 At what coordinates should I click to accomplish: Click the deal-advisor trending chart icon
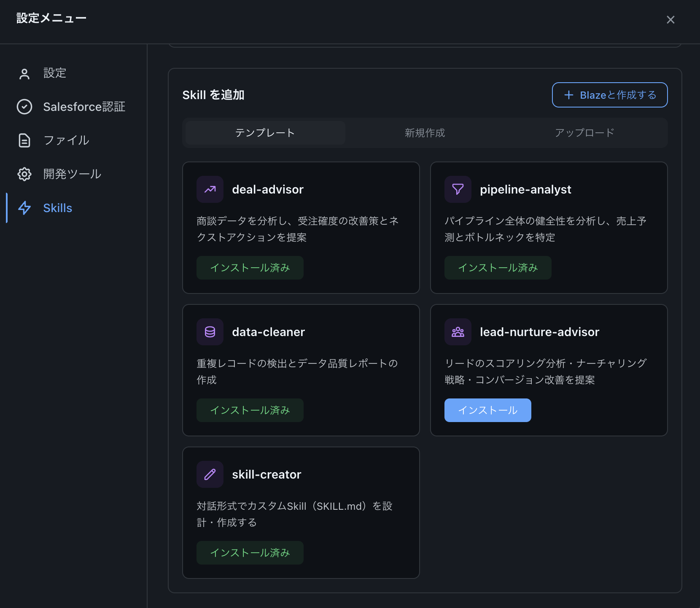[x=210, y=189]
